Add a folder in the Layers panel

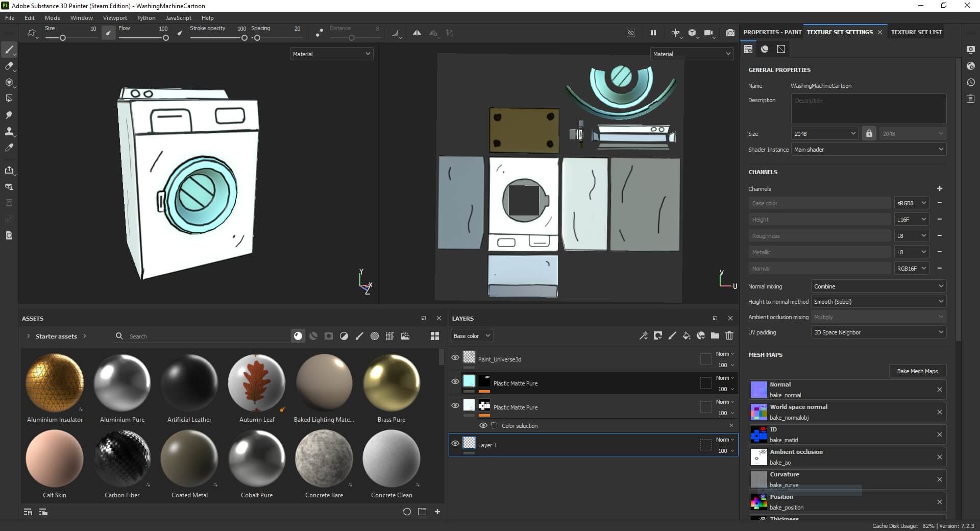click(715, 335)
